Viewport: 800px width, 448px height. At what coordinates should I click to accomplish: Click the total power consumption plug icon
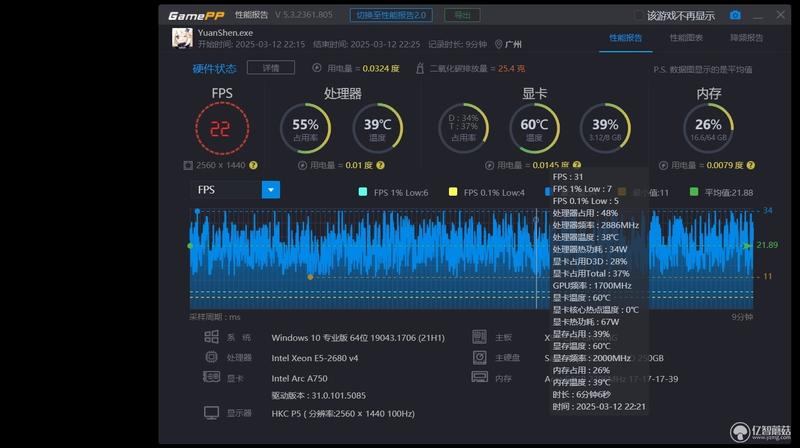(317, 68)
